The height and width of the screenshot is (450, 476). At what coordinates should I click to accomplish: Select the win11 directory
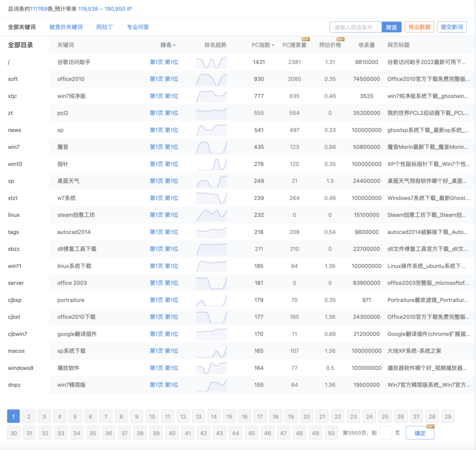[x=14, y=266]
